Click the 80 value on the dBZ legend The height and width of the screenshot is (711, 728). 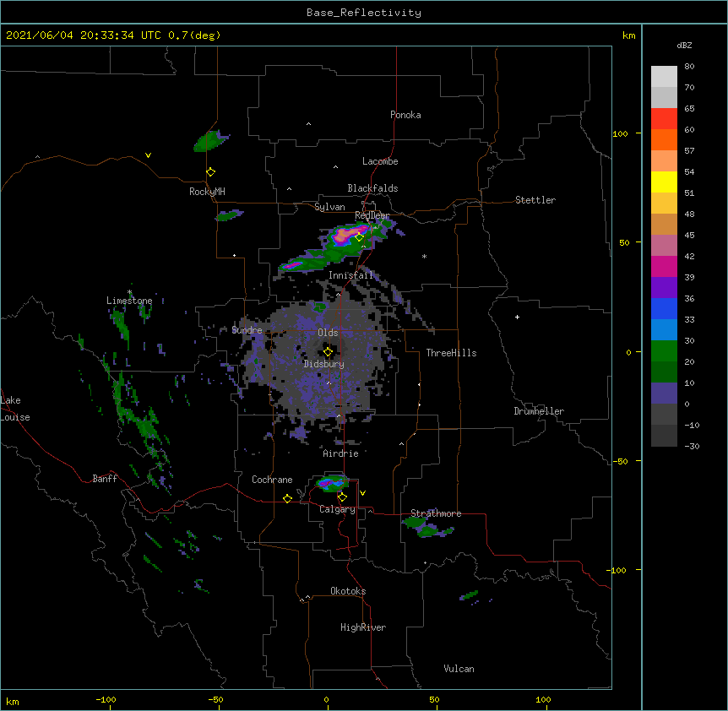click(689, 67)
